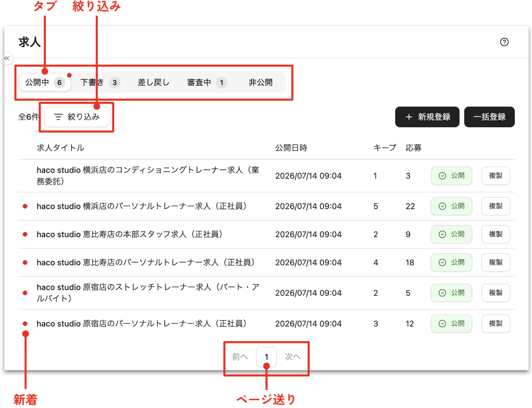Open job 横浜店のパーソナルトレーナー求人（正社員）
Image resolution: width=532 pixels, height=408 pixels.
(x=142, y=206)
